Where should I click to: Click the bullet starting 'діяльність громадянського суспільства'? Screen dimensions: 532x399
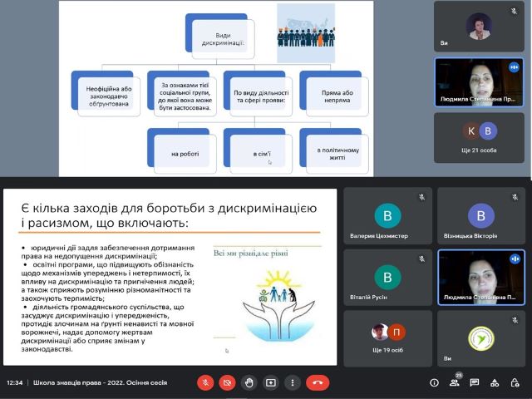click(108, 328)
